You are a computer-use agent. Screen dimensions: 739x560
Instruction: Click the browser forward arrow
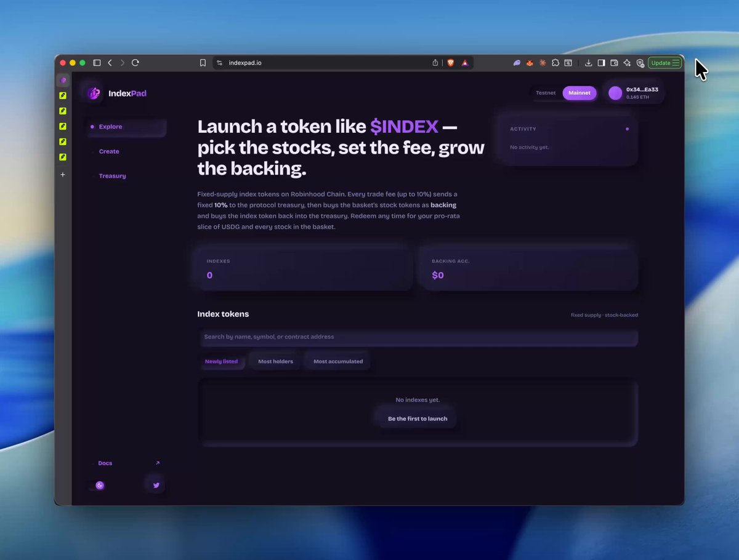click(122, 63)
